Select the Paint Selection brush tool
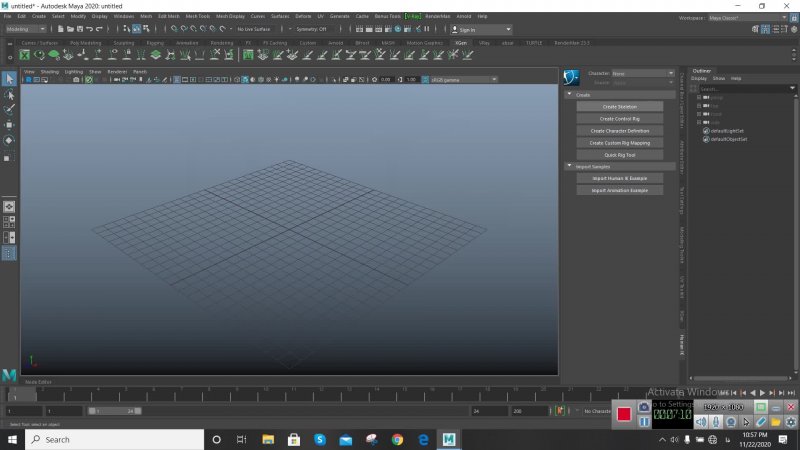Image resolution: width=800 pixels, height=450 pixels. tap(9, 108)
